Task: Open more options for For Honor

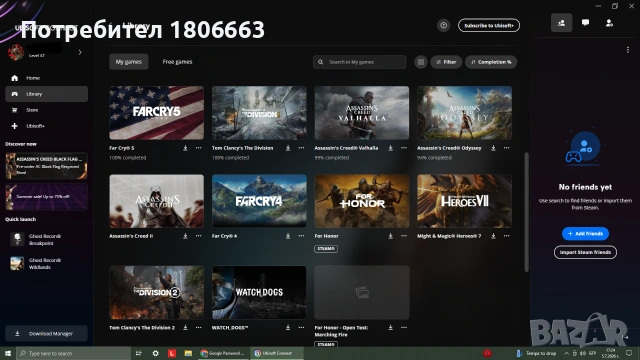Action: point(404,236)
